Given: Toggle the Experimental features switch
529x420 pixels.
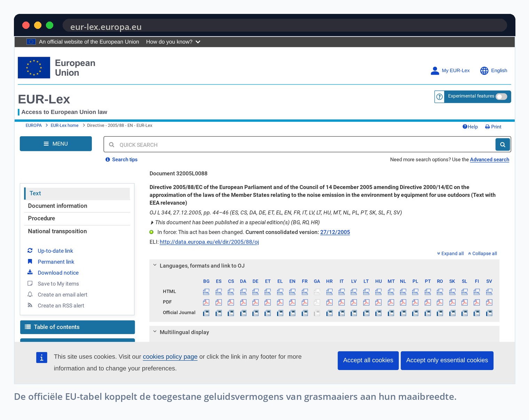Looking at the screenshot, I should 502,97.
